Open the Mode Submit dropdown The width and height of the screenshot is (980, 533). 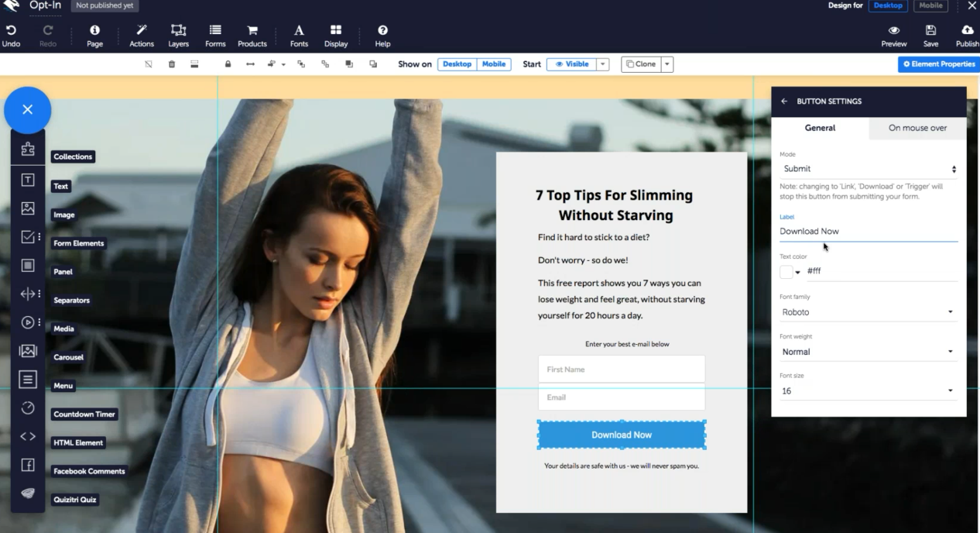pos(868,169)
